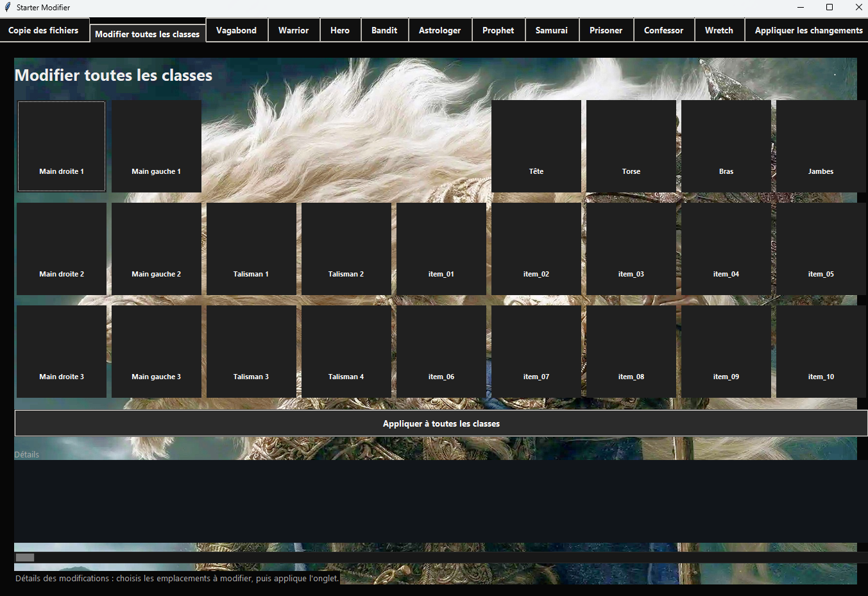Select the Bandit tab
The height and width of the screenshot is (596, 868).
[x=384, y=30]
